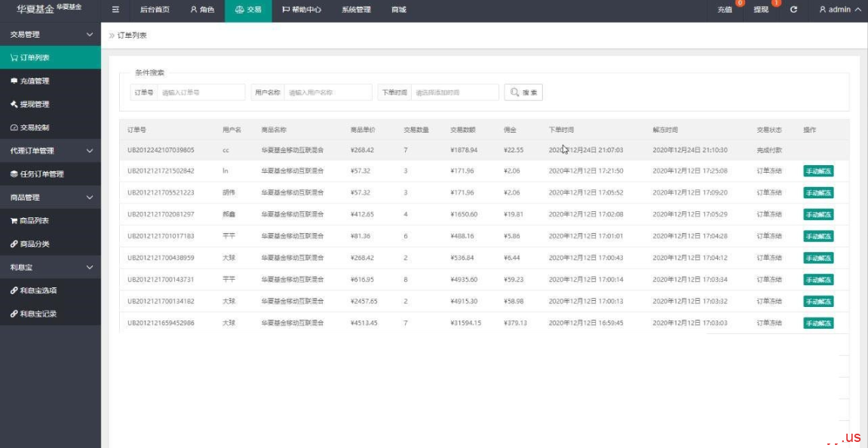Open 提现管理 withdrawal management in sidebar
This screenshot has width=868, height=448.
[34, 104]
